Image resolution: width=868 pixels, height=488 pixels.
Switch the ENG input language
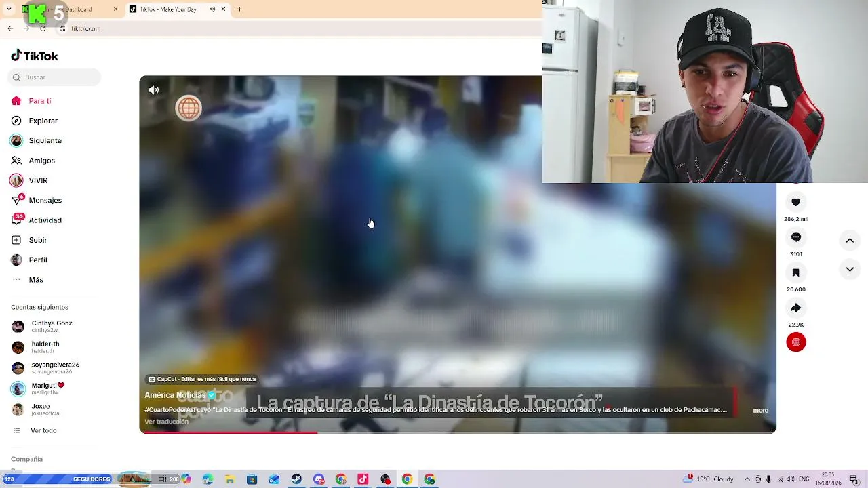click(x=804, y=479)
